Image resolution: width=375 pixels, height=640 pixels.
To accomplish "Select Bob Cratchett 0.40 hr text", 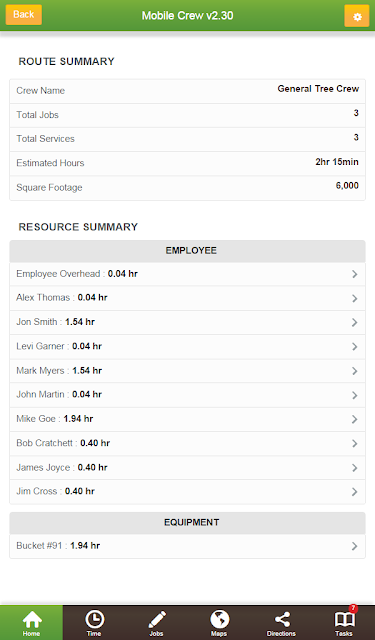I will [x=63, y=443].
